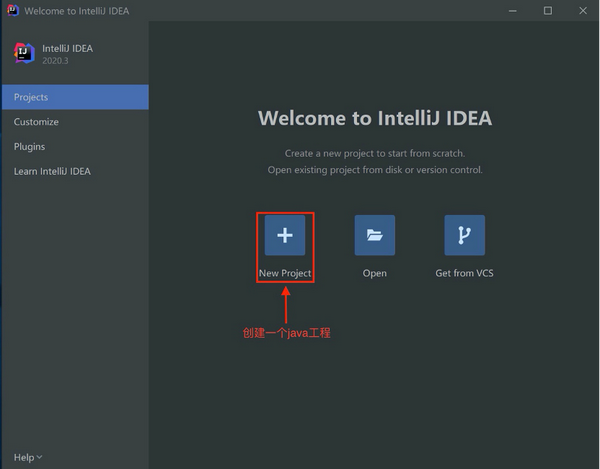
Task: Click the 2020.3 version text
Action: 58,59
